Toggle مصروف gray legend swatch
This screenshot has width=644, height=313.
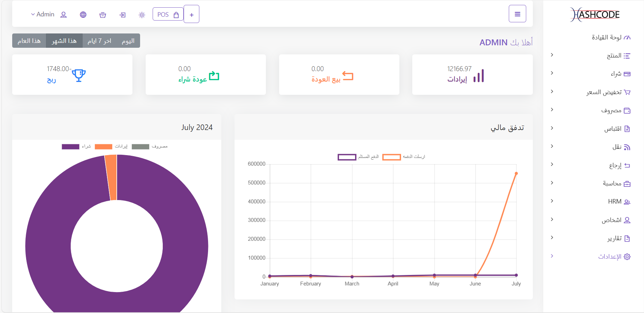pyautogui.click(x=140, y=147)
